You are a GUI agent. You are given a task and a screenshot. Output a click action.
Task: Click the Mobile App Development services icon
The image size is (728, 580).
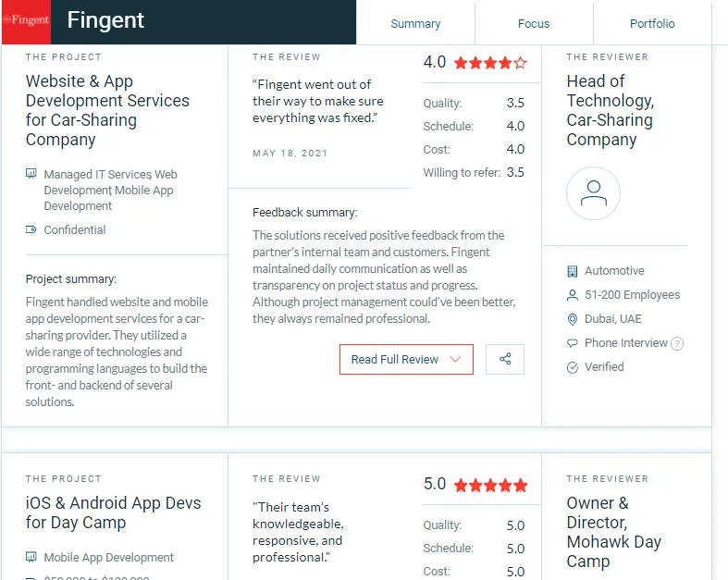(31, 556)
